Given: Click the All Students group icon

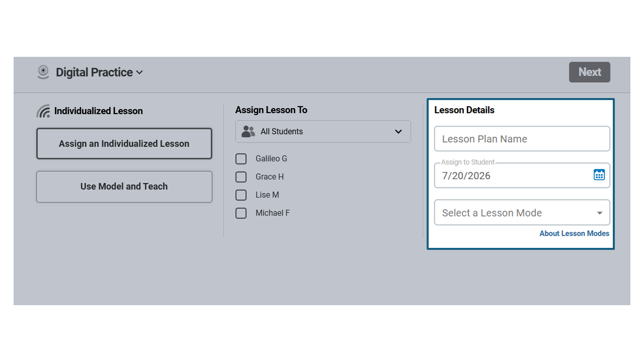Looking at the screenshot, I should [x=248, y=131].
